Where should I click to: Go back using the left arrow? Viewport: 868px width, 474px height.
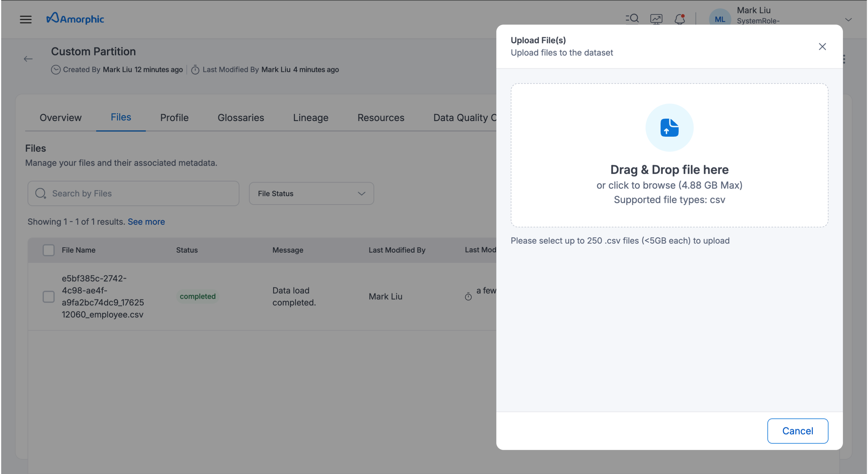[x=28, y=59]
